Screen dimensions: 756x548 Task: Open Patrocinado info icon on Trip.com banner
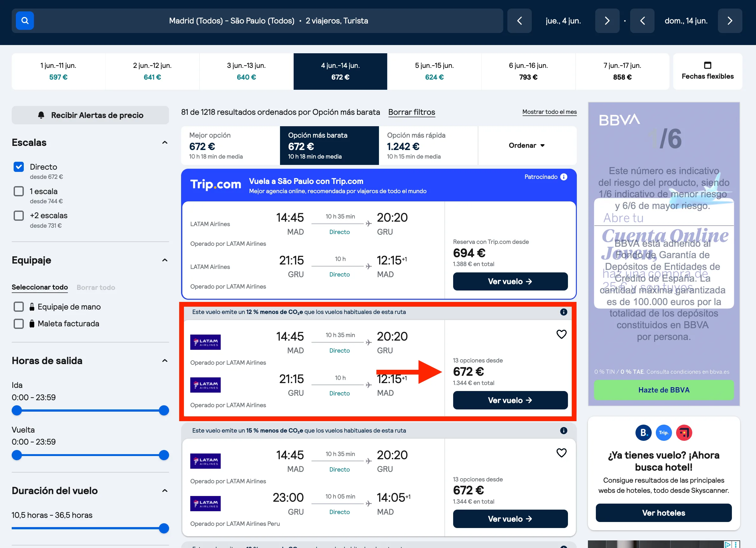[x=563, y=177]
